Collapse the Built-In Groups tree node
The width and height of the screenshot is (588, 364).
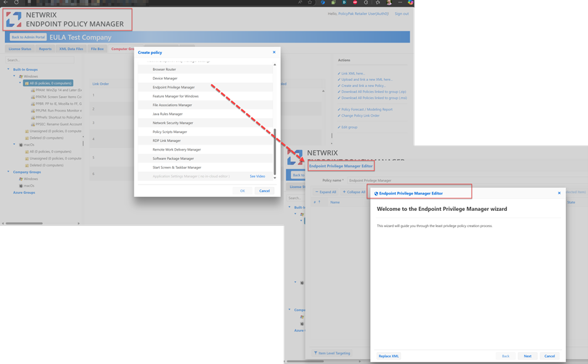pyautogui.click(x=9, y=69)
